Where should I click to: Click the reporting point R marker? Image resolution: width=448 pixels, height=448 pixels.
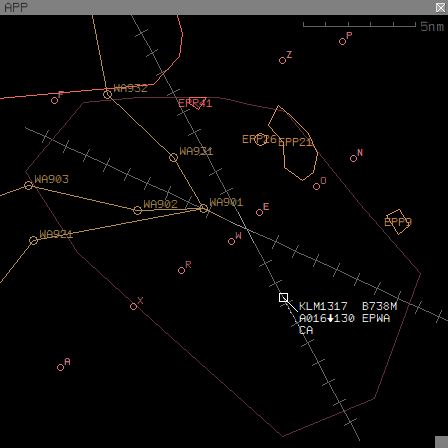tap(181, 270)
